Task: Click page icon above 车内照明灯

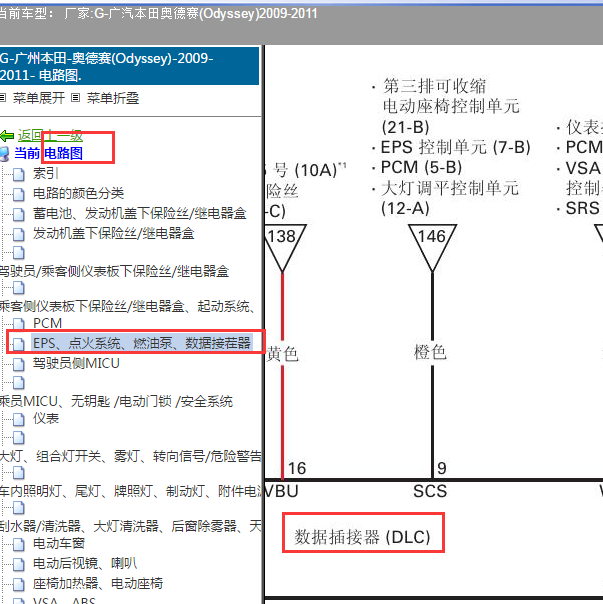Action: pyautogui.click(x=18, y=472)
